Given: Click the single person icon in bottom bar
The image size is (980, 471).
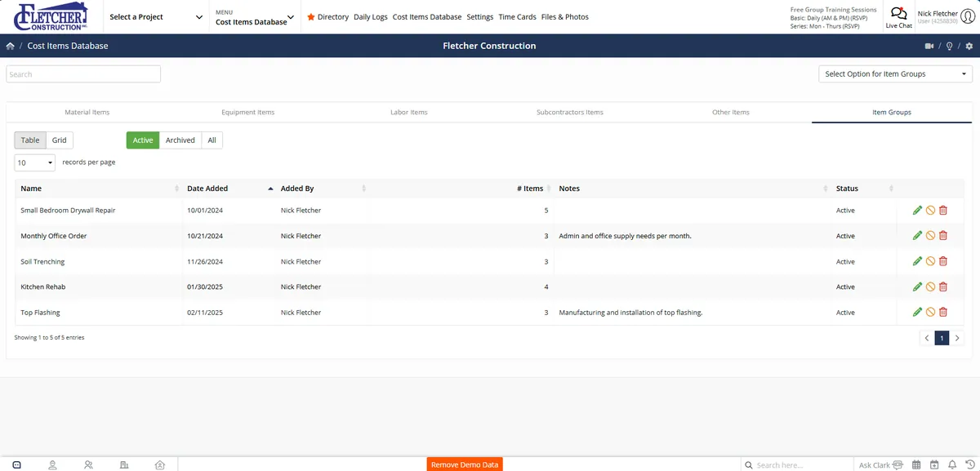Looking at the screenshot, I should pos(52,465).
